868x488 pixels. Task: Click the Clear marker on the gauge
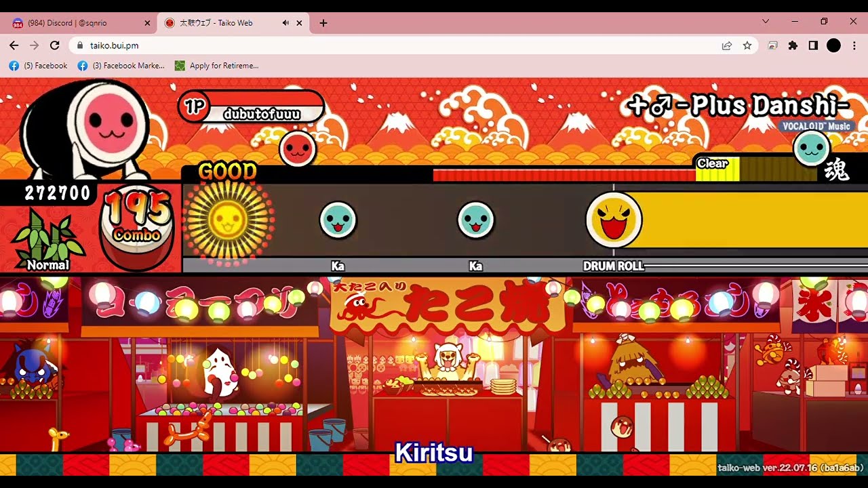pyautogui.click(x=713, y=163)
